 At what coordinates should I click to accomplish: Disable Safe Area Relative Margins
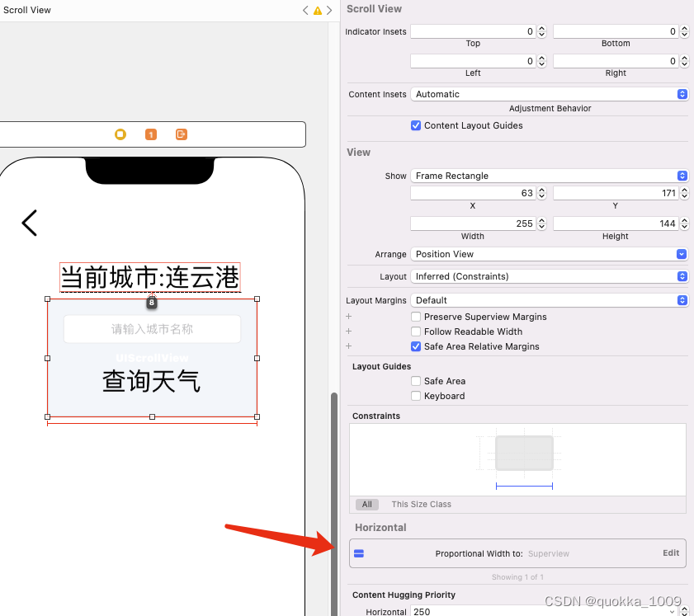[417, 346]
